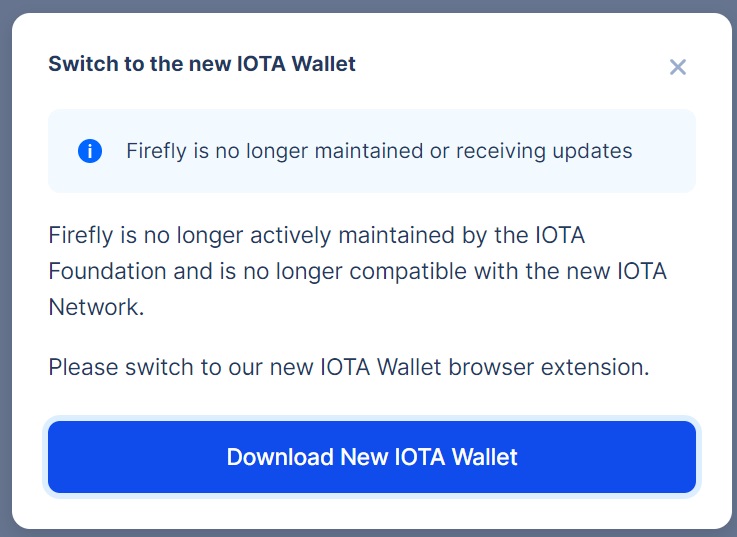Close the Switch to new IOTA Wallet dialog
Image resolution: width=737 pixels, height=537 pixels.
[x=677, y=67]
